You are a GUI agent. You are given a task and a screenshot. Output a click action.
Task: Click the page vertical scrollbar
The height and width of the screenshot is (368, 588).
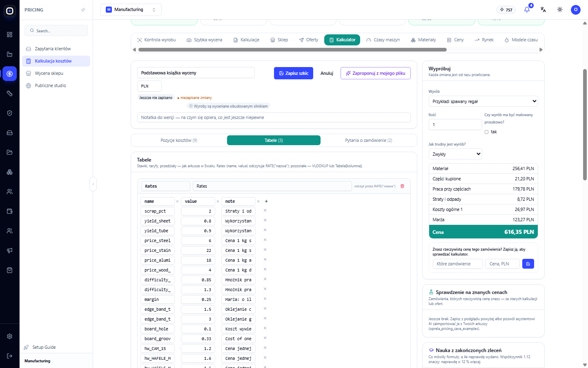(585, 125)
